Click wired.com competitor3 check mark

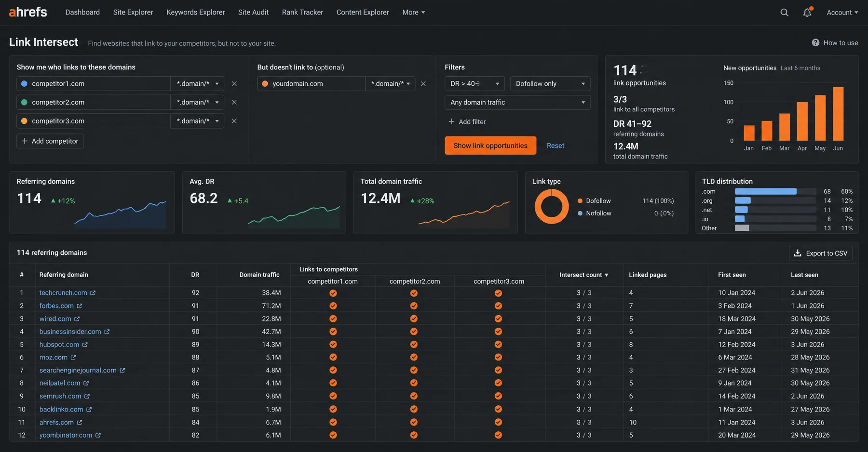498,319
